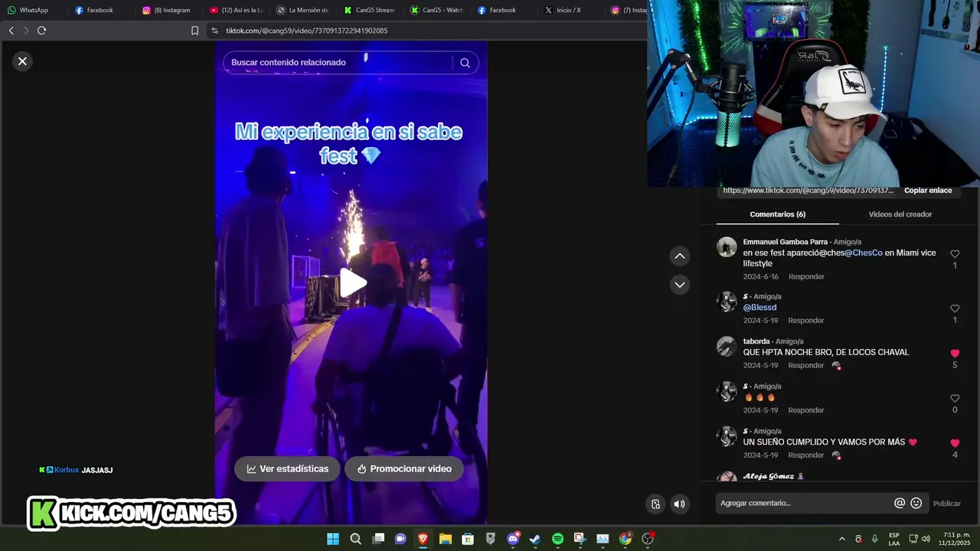
Task: Toggle the video sound speaker icon
Action: [x=679, y=504]
